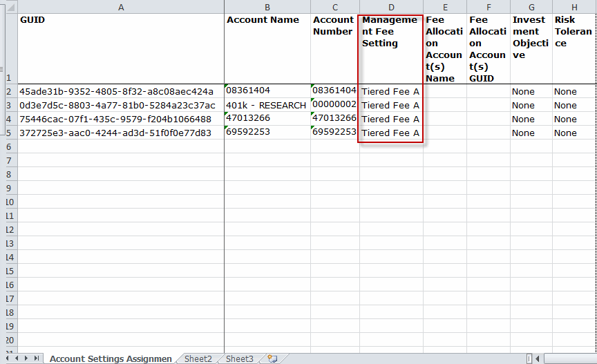The width and height of the screenshot is (597, 364).
Task: Select the Fee Allocation Account(s) GUID header
Action: (x=489, y=48)
